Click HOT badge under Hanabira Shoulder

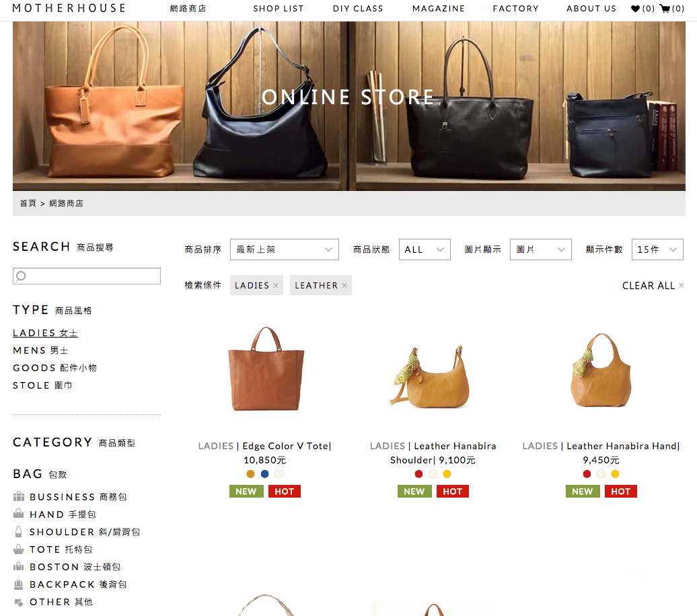pyautogui.click(x=453, y=491)
